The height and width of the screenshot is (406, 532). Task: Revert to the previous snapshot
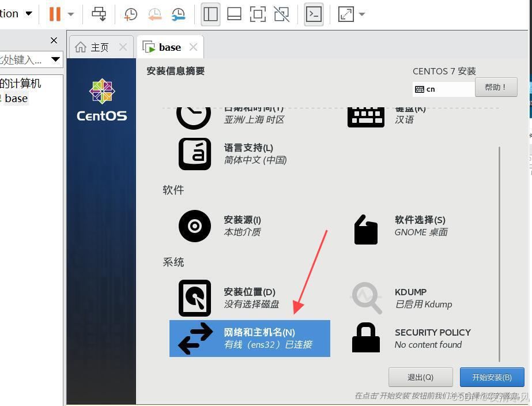154,14
